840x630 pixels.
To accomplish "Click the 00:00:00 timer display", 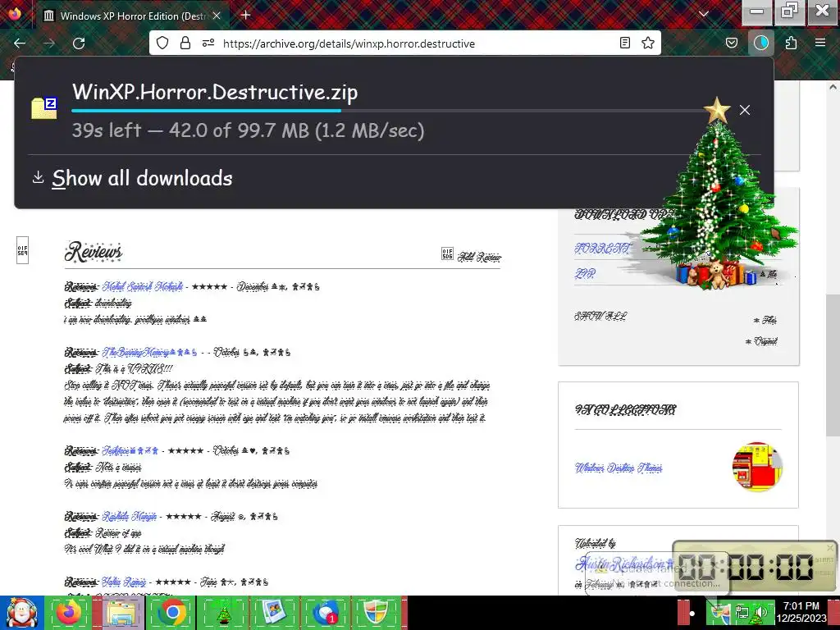I will pyautogui.click(x=746, y=567).
